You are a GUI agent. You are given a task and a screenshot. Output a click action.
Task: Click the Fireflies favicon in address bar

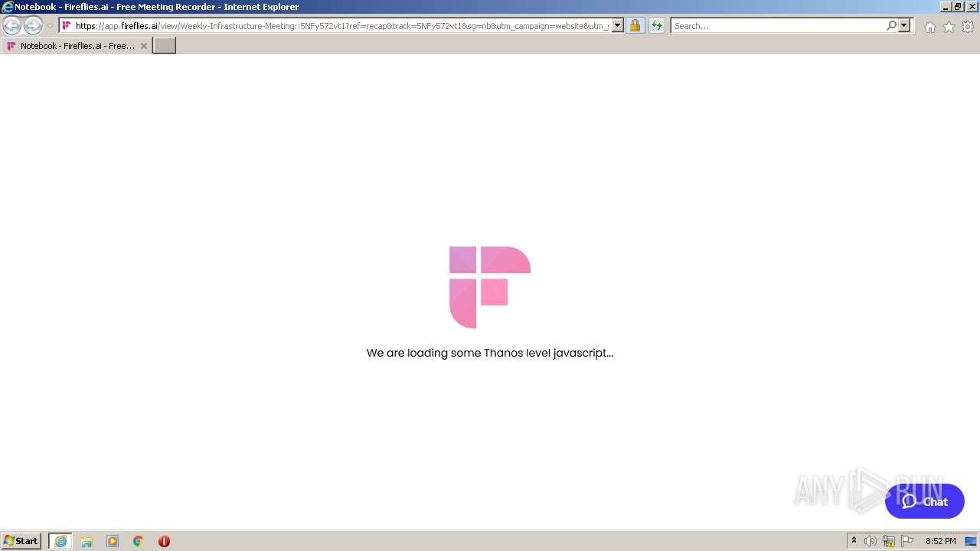[x=67, y=26]
